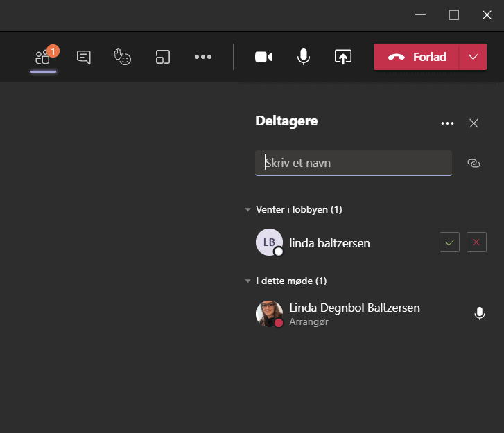504x433 pixels.
Task: Leave the meeting with Forlad button
Action: [x=417, y=57]
